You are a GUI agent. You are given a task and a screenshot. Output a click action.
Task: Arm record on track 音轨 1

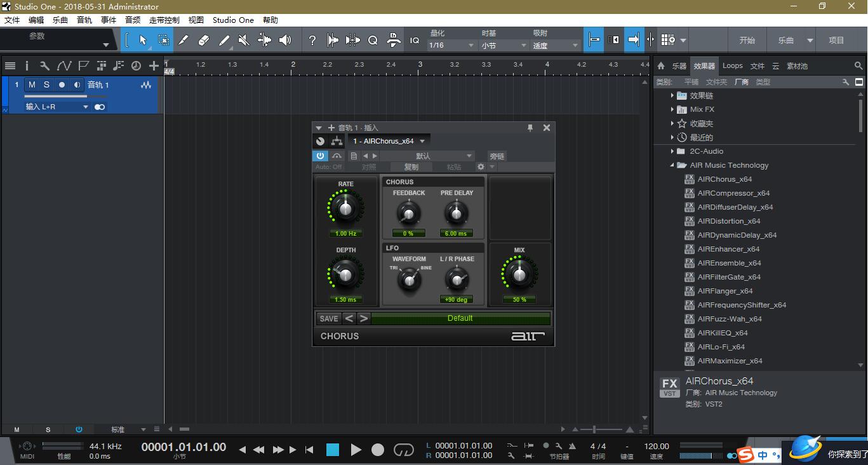point(62,84)
